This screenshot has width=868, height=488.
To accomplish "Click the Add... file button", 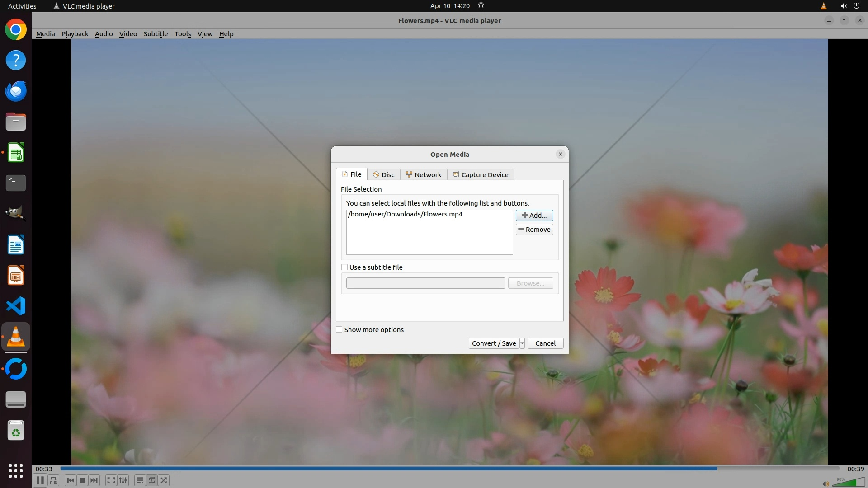I will [534, 216].
